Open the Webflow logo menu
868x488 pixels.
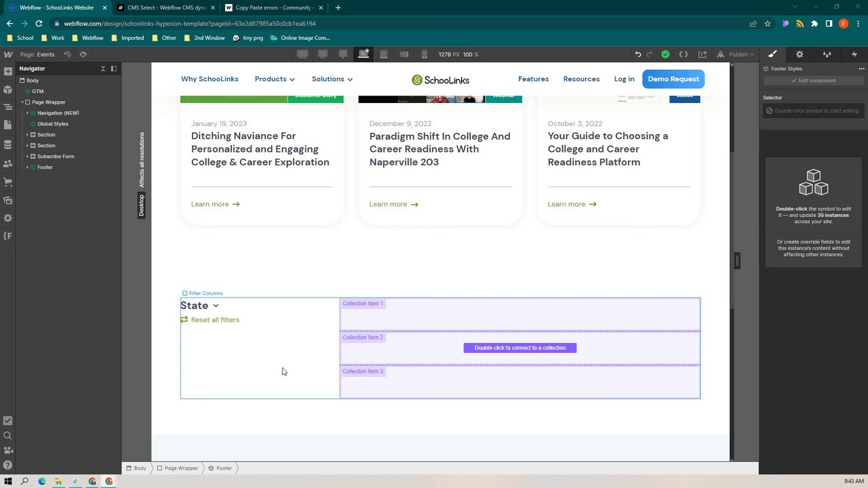(x=8, y=54)
